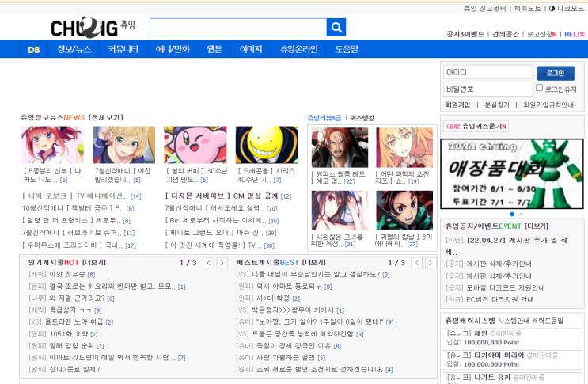Click the 2022 애장품대회 banner
This screenshot has height=384, width=588.
coord(512,173)
